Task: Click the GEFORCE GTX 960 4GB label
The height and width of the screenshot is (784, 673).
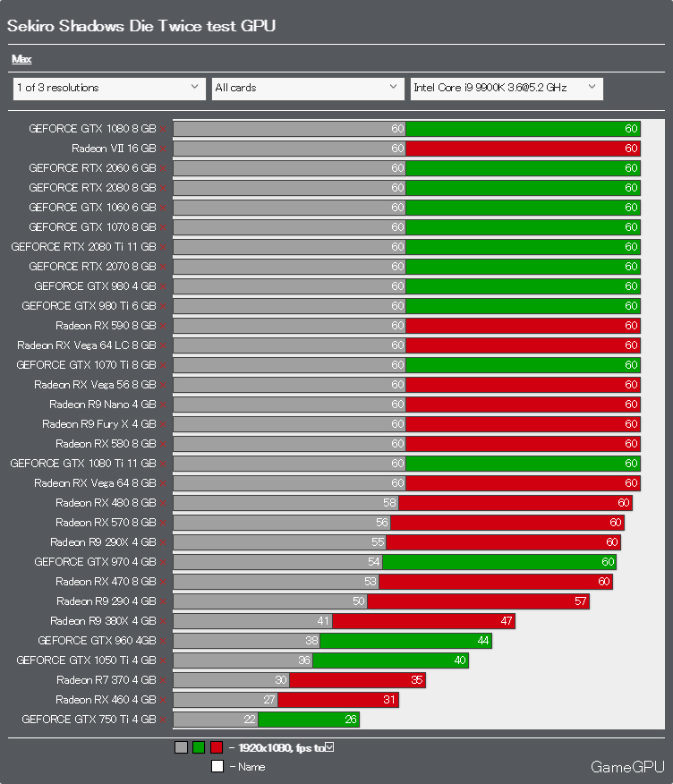Action: (97, 641)
